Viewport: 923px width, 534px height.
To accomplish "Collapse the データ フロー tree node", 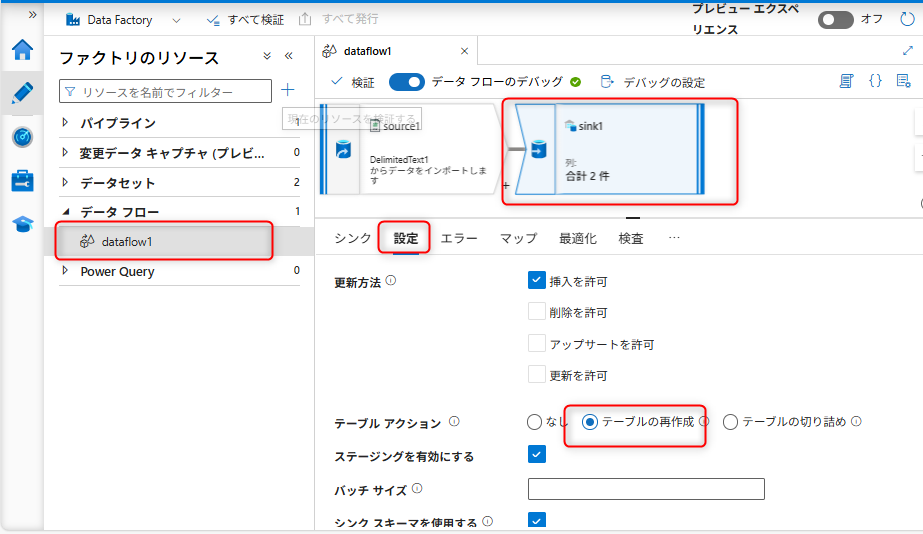I will tap(66, 211).
